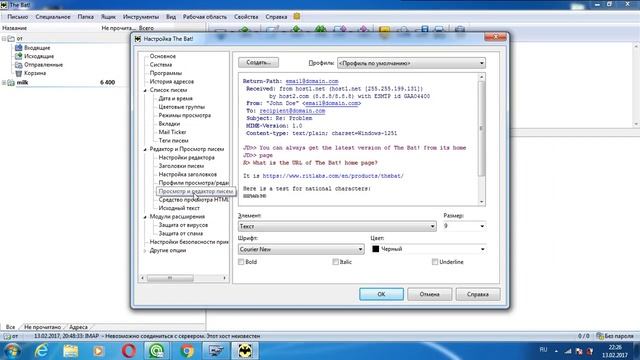Collapse the Модули расширения tree node
The image size is (640, 360).
(145, 217)
